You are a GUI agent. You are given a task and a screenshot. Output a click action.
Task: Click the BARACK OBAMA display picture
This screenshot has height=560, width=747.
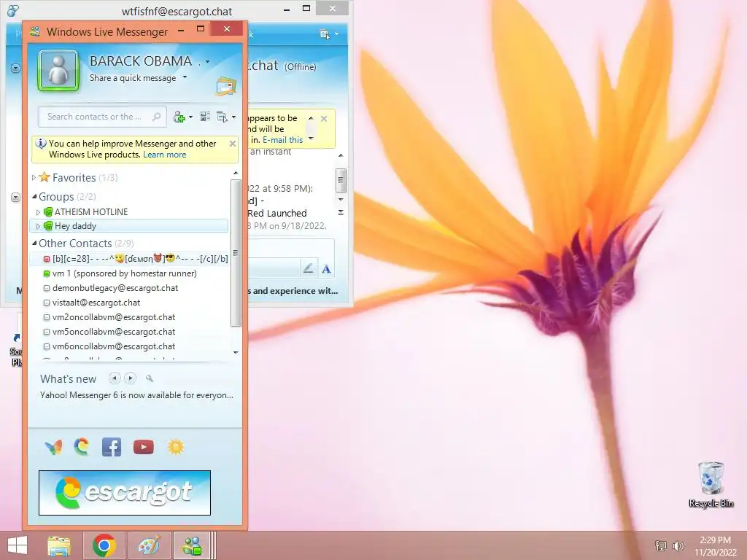[x=58, y=71]
